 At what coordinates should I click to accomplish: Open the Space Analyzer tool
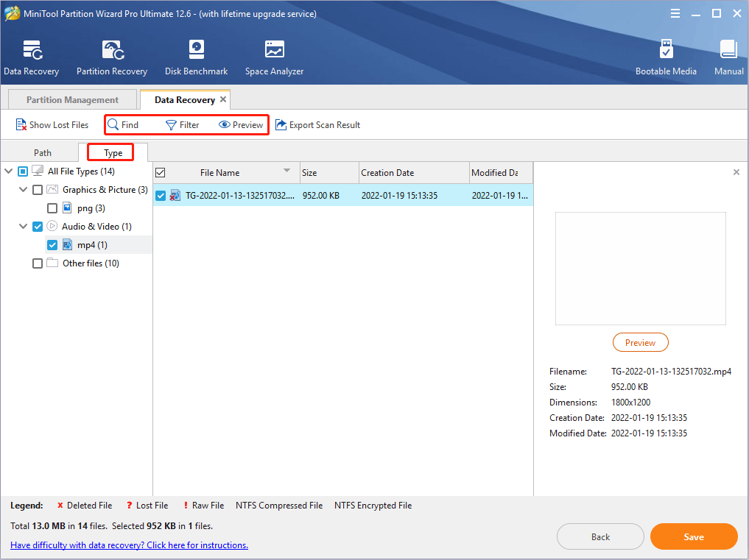click(x=273, y=57)
